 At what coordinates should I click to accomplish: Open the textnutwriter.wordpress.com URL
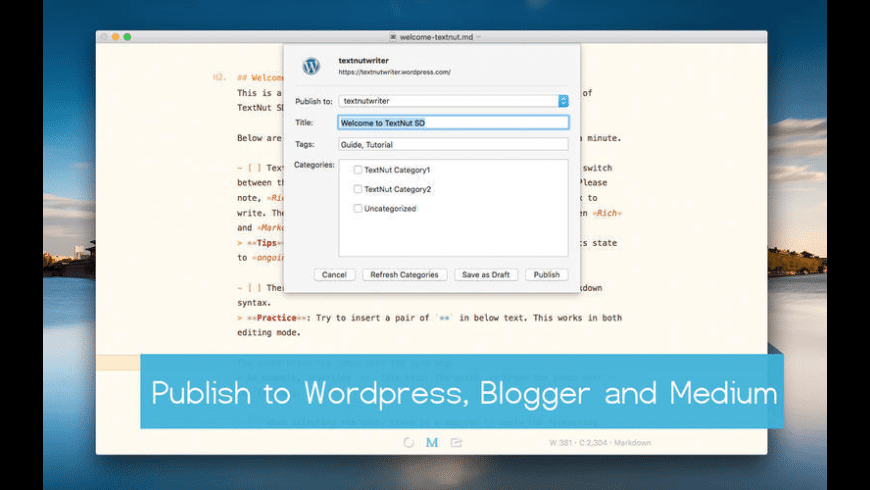[394, 72]
